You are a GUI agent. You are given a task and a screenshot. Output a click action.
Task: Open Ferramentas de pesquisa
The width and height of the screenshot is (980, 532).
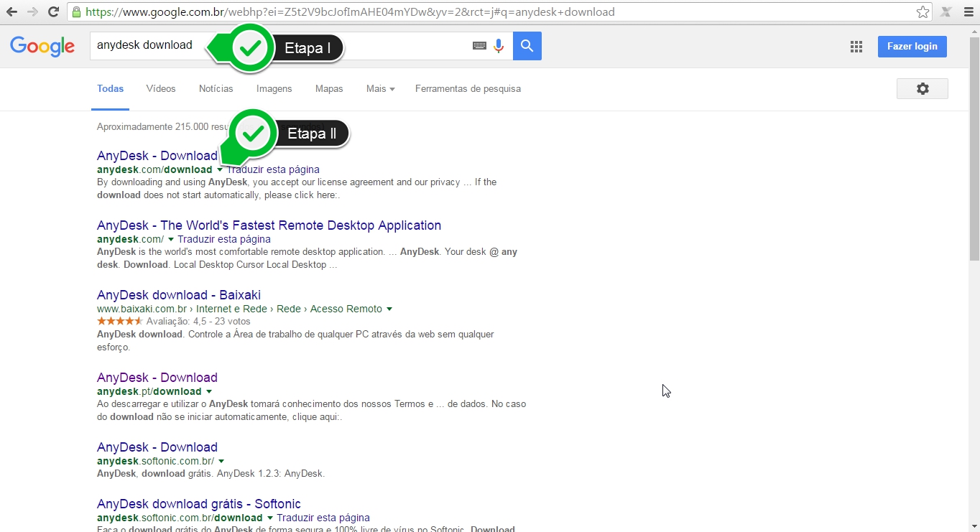[x=468, y=89]
